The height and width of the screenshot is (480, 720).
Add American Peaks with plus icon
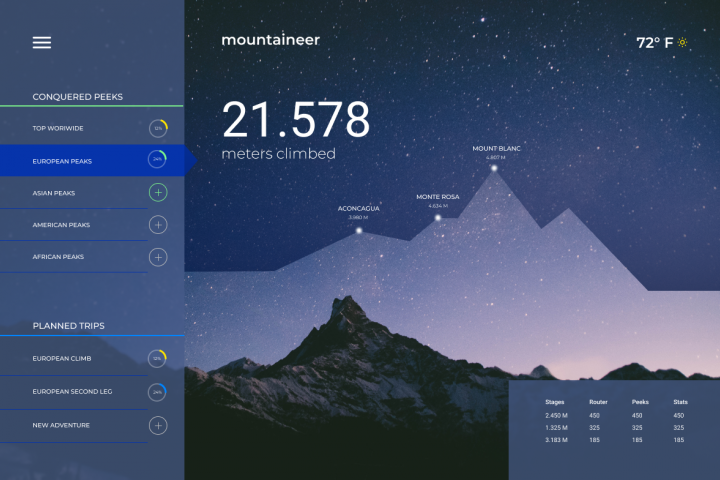[x=158, y=225]
